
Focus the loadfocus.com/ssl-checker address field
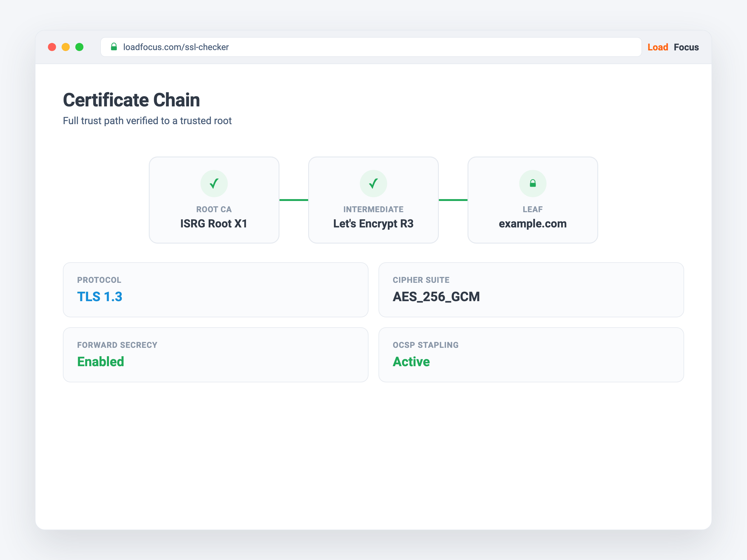click(371, 47)
